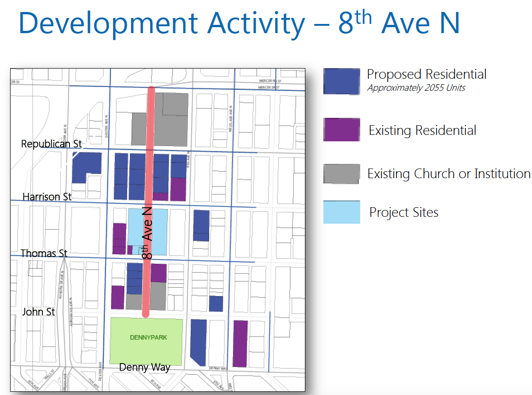
Task: Click the 'Republican St' street label
Action: (x=52, y=144)
